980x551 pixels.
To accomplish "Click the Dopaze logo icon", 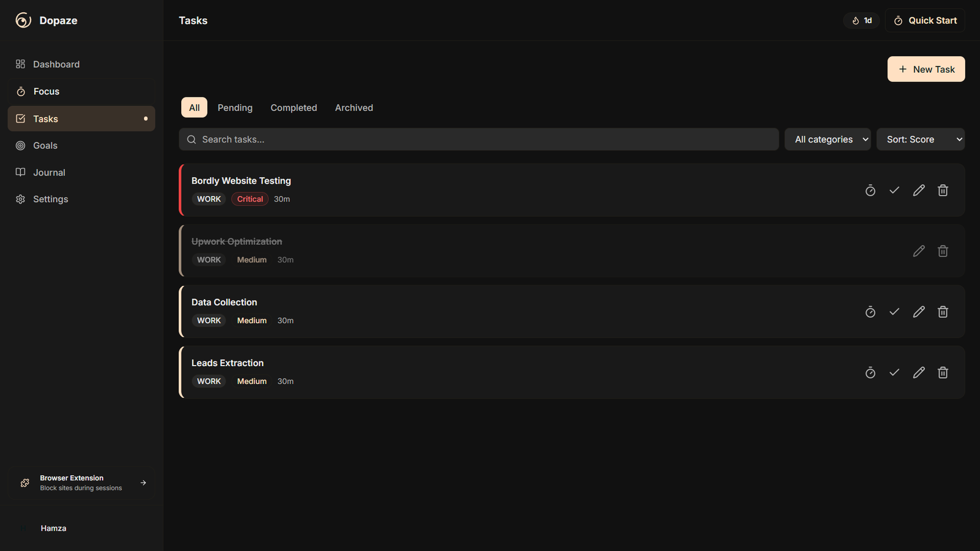I will (23, 20).
